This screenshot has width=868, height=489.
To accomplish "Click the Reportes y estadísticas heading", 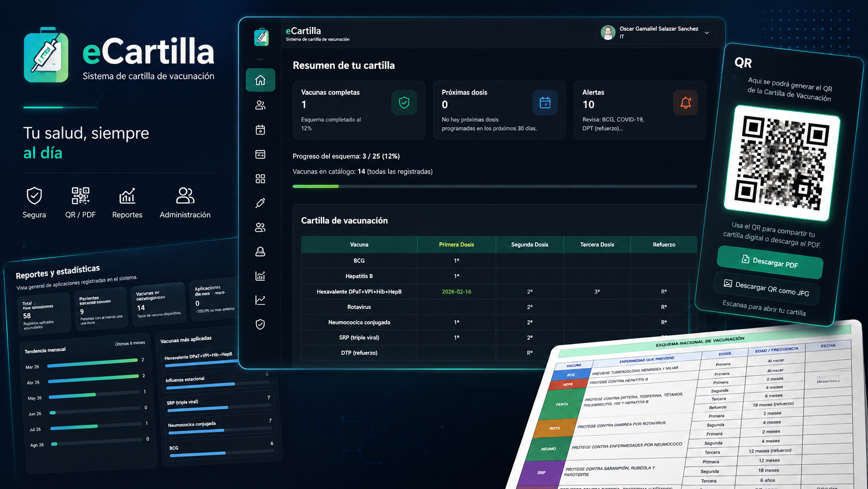I will (x=58, y=272).
